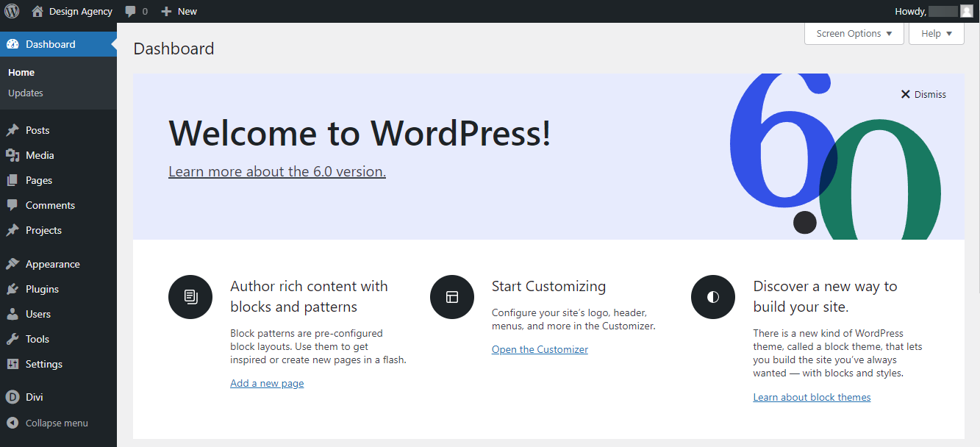This screenshot has height=447, width=980.
Task: Click the Start Customizing layout icon
Action: 452,297
